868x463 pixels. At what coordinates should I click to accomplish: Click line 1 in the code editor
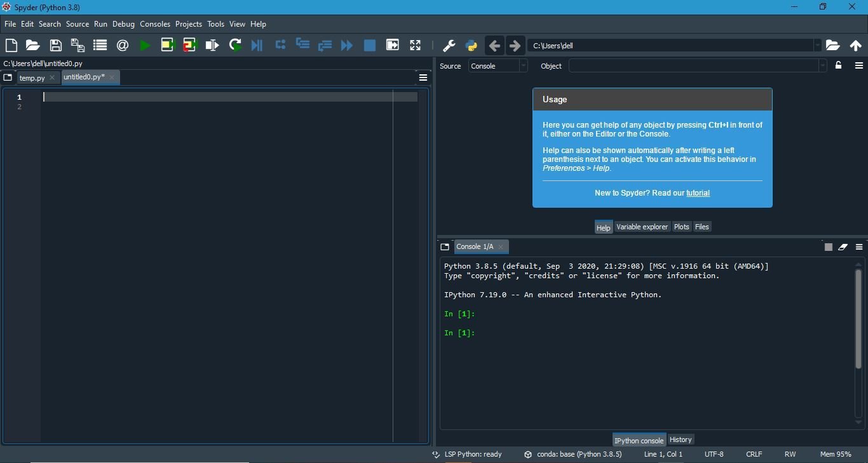click(x=230, y=97)
